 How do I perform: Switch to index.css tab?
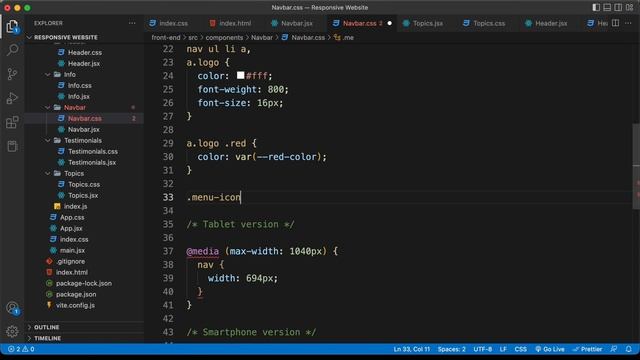173,23
